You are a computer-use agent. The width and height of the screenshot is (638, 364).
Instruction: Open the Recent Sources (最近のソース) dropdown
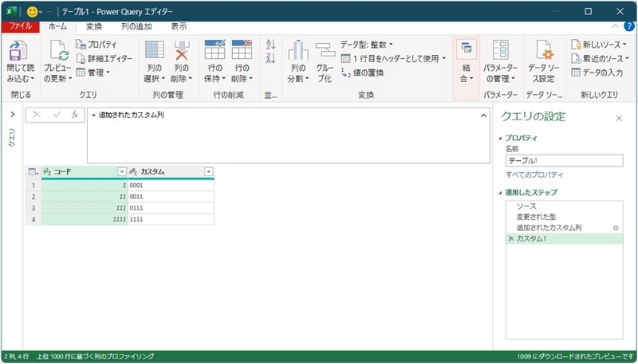(x=601, y=58)
